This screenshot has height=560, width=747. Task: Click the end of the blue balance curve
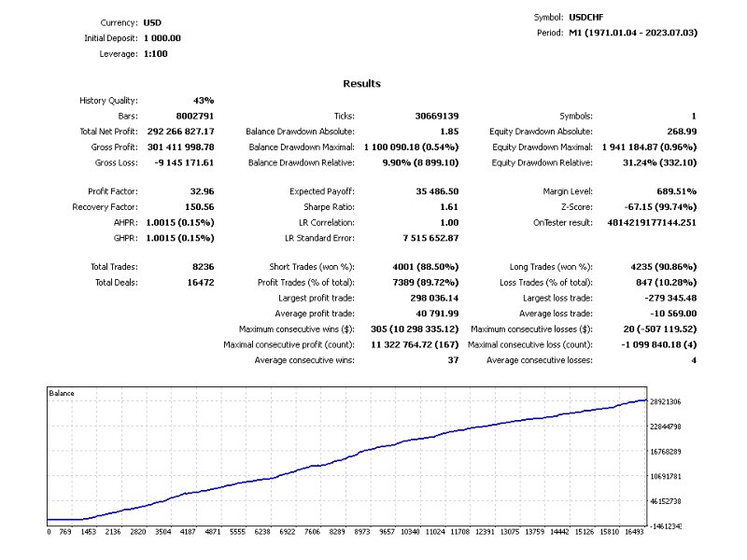click(645, 400)
